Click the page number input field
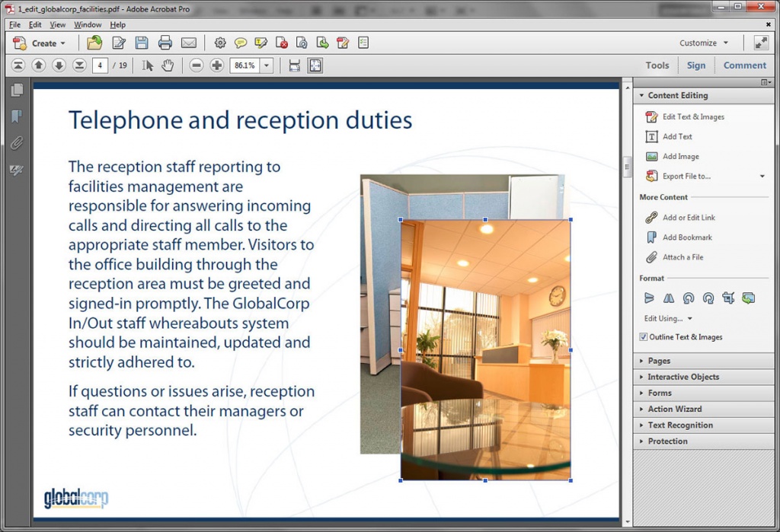780x532 pixels. coord(100,65)
